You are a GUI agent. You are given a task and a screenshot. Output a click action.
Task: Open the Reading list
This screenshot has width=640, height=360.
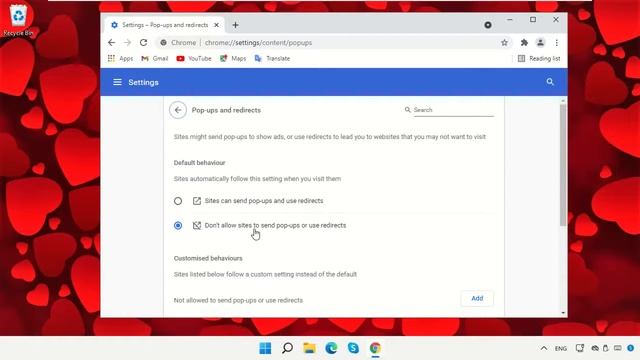pos(539,58)
